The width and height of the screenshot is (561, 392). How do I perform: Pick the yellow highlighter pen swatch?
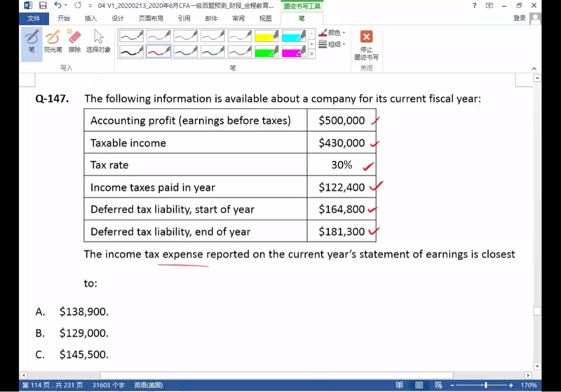point(266,35)
